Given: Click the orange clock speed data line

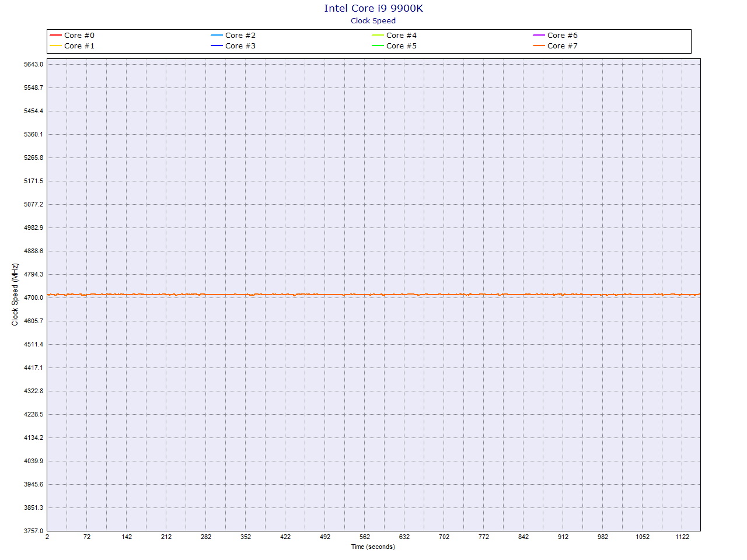Looking at the screenshot, I should coord(373,295).
